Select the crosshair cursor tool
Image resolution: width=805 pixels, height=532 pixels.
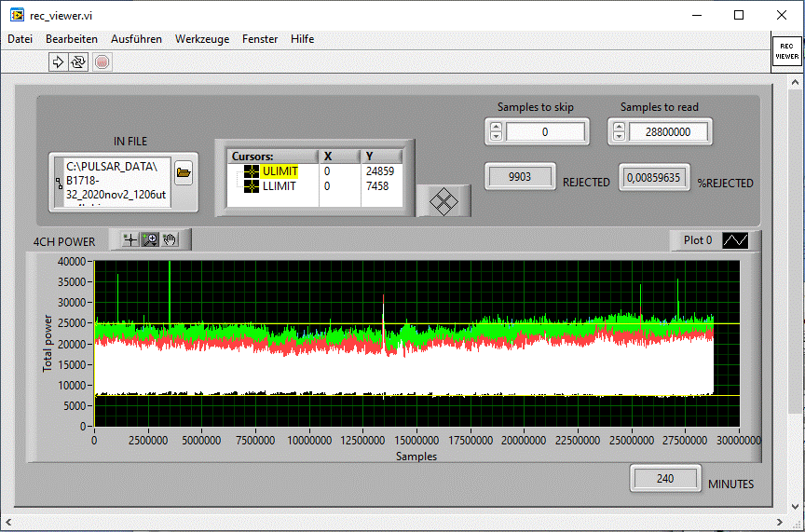(x=130, y=239)
